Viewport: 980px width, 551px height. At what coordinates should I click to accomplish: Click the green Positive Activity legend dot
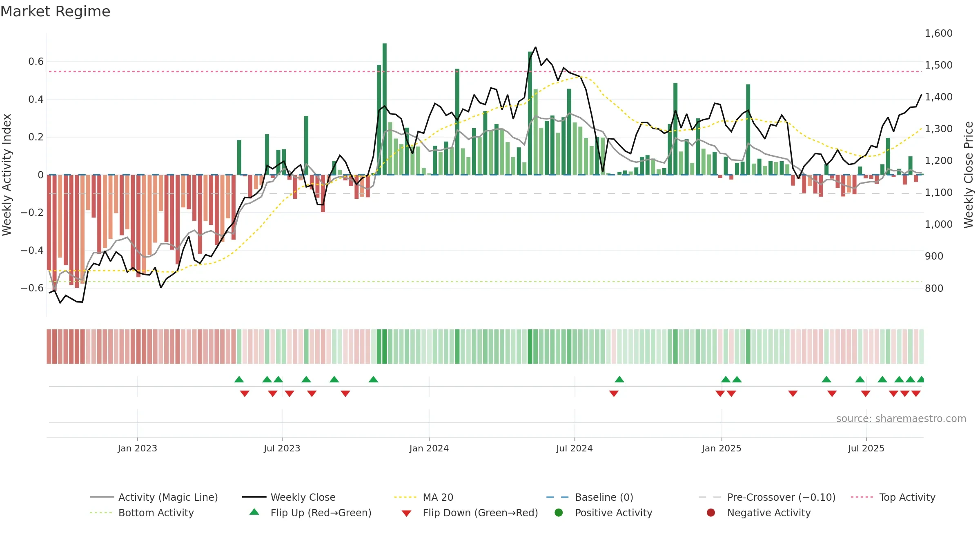[x=559, y=513]
